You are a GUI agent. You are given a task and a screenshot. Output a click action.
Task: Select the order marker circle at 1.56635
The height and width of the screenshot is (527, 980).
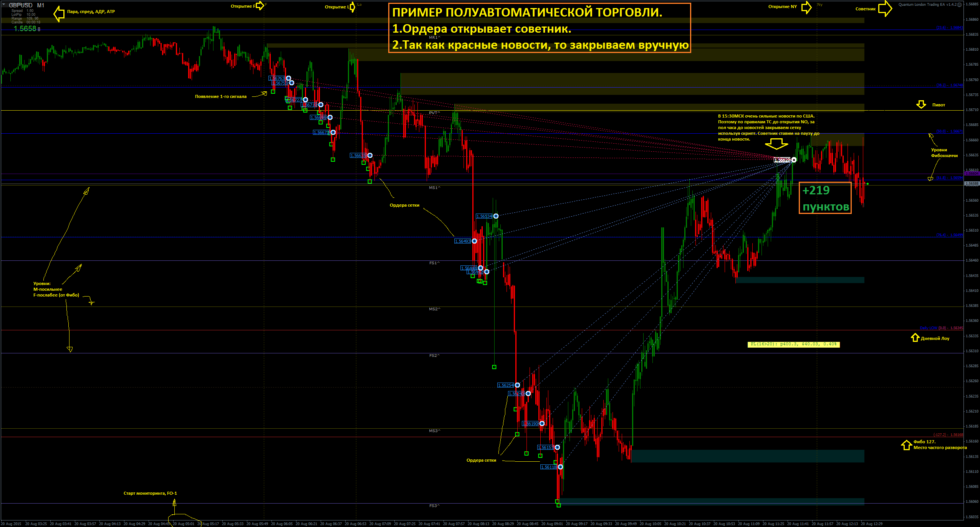pyautogui.click(x=370, y=156)
